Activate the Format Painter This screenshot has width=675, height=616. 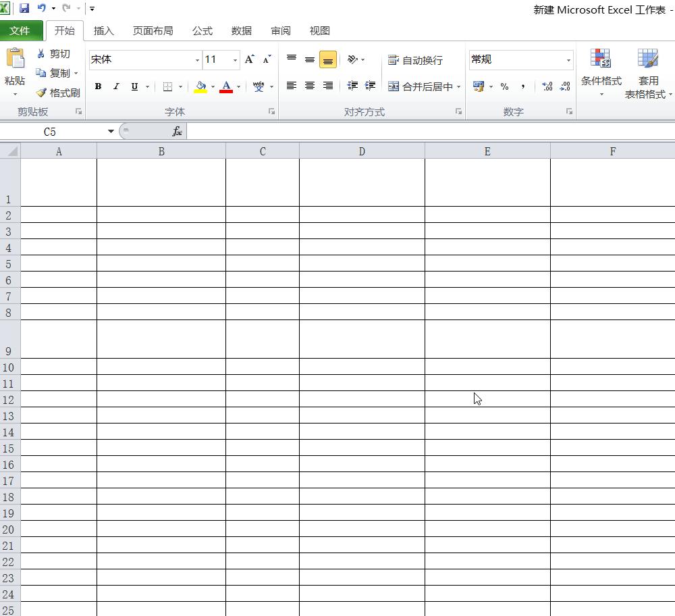pyautogui.click(x=57, y=93)
